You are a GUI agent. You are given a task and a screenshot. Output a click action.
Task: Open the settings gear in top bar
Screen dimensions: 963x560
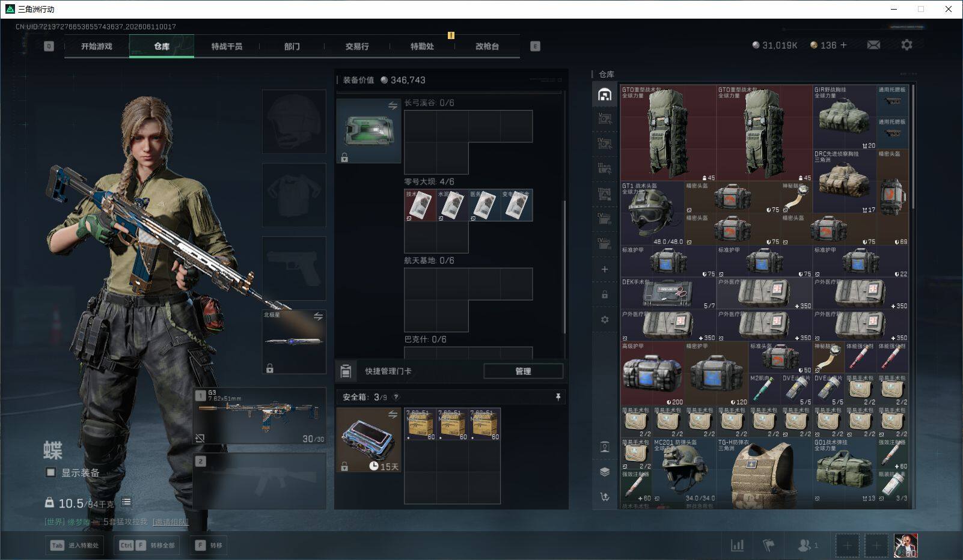pos(906,45)
